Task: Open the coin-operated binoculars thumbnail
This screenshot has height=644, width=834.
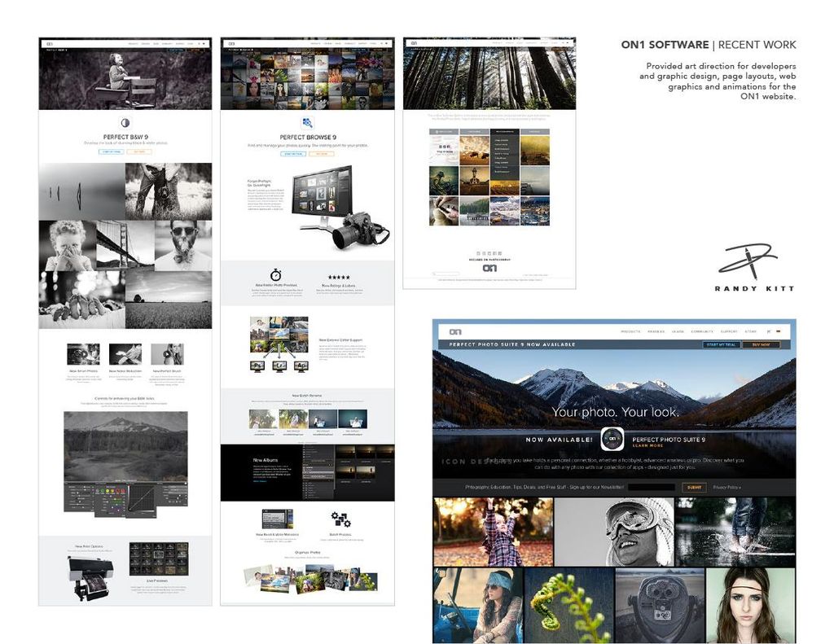Action: pos(660,606)
